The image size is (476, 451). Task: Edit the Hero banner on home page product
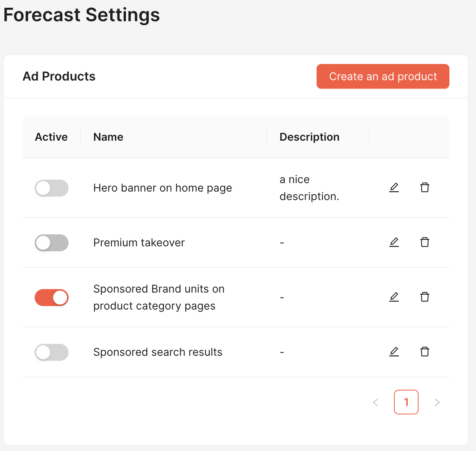pyautogui.click(x=394, y=188)
